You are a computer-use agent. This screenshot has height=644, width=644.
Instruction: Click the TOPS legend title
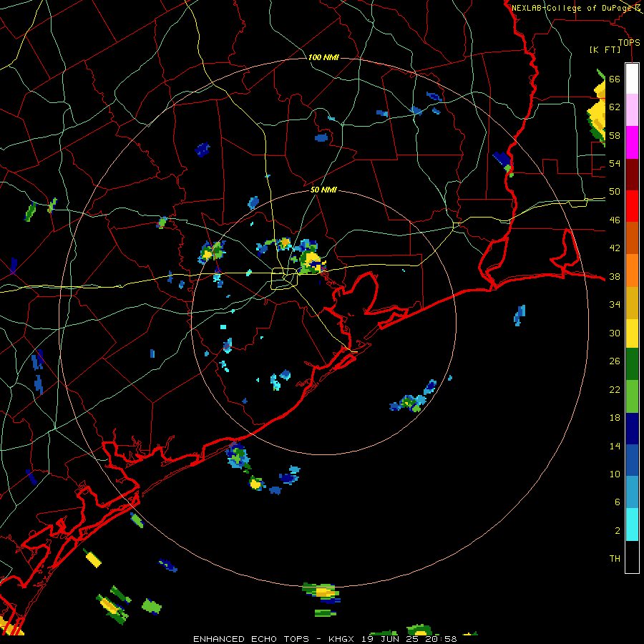pos(629,43)
